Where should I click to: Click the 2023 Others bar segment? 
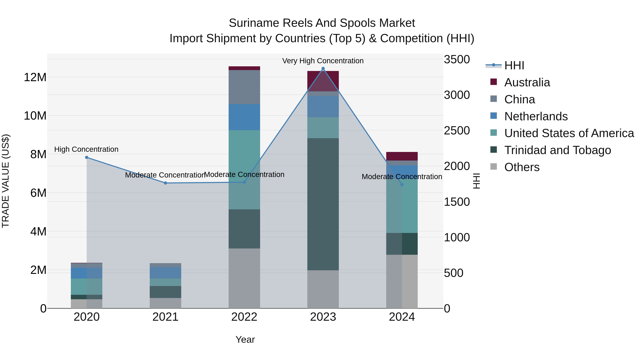[x=323, y=289]
